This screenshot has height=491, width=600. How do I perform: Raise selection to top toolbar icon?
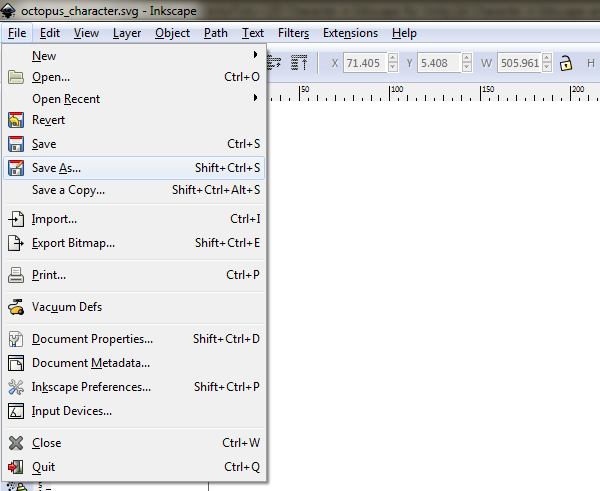(x=299, y=63)
